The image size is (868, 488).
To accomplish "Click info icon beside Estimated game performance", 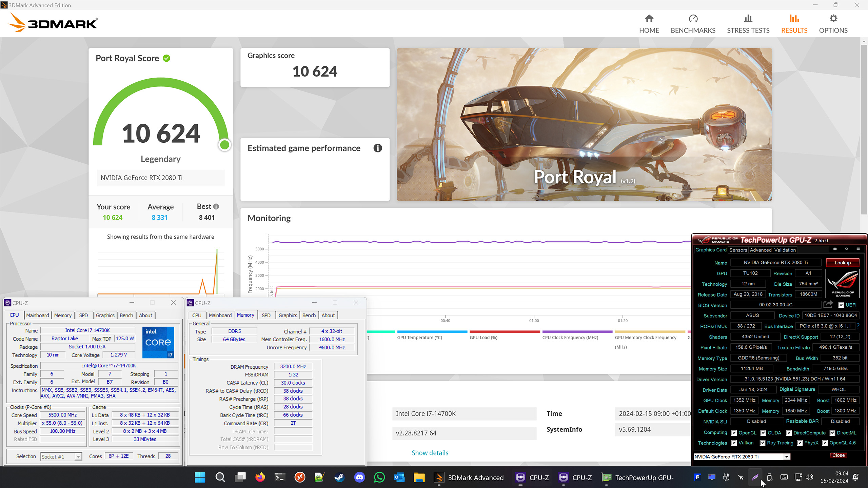I will coord(377,148).
